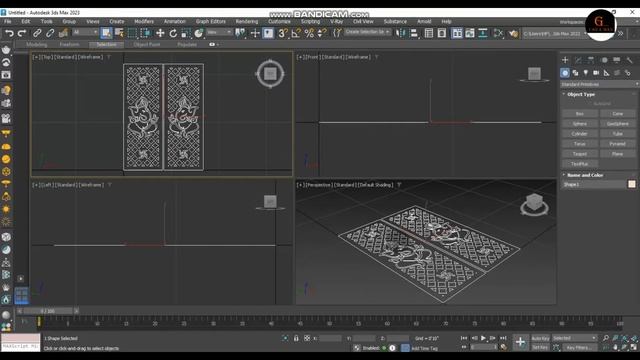Switch to the Freeform ribbon tab
Image resolution: width=640 pixels, height=360 pixels.
[69, 44]
